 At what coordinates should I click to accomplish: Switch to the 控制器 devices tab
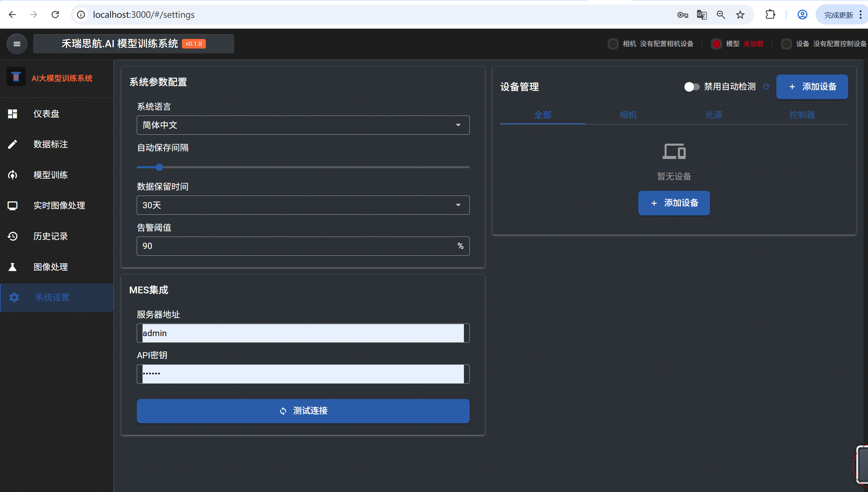click(x=802, y=115)
